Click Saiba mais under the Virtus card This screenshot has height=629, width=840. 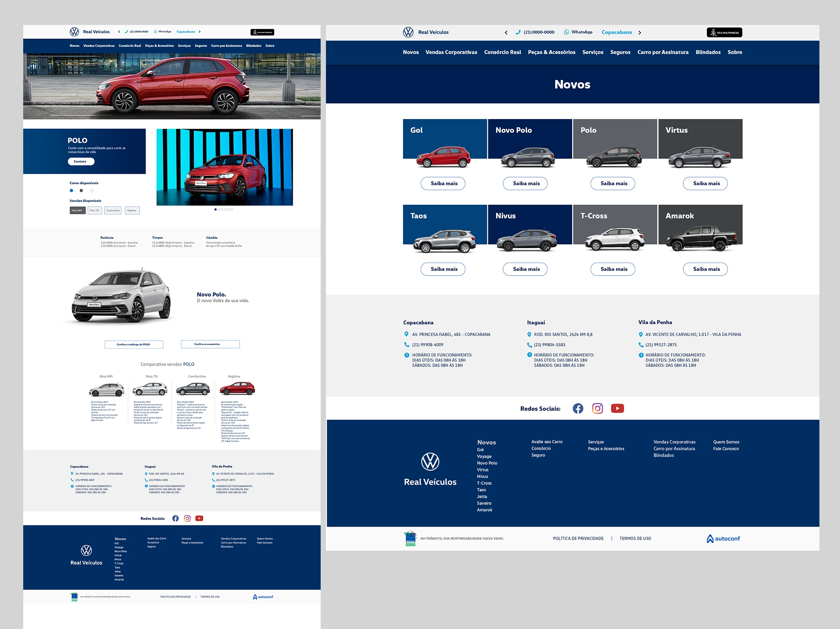point(706,184)
